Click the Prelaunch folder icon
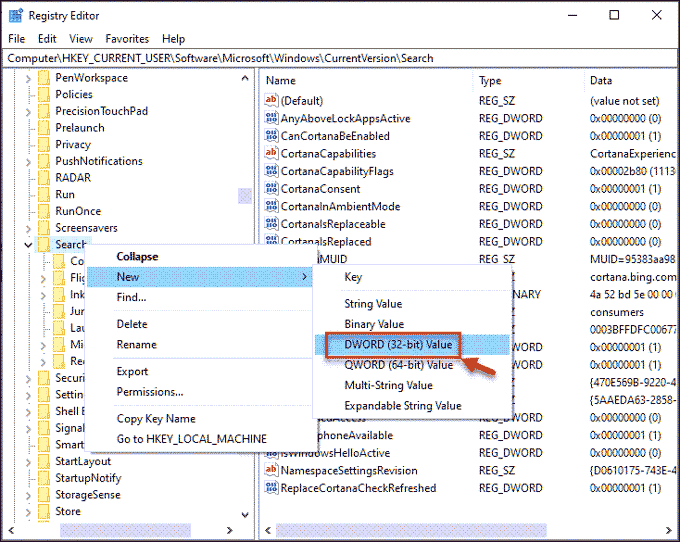The height and width of the screenshot is (542, 680). click(44, 128)
